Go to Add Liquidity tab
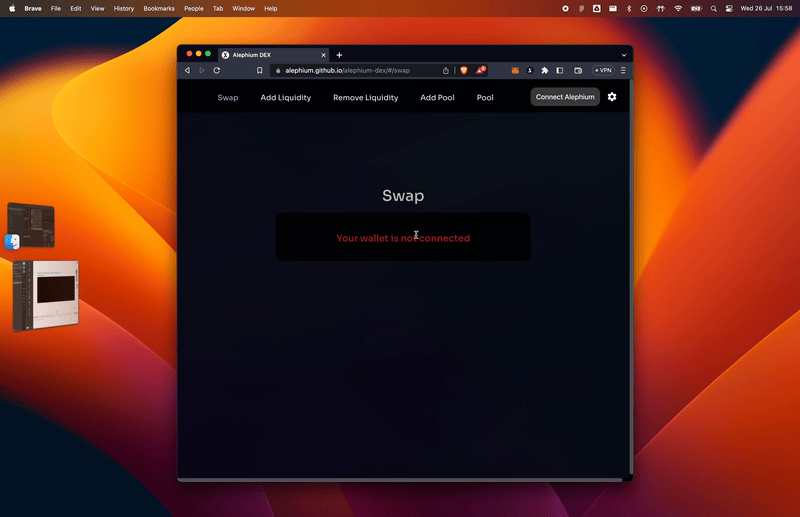Screen dimensions: 800x517 [285, 98]
